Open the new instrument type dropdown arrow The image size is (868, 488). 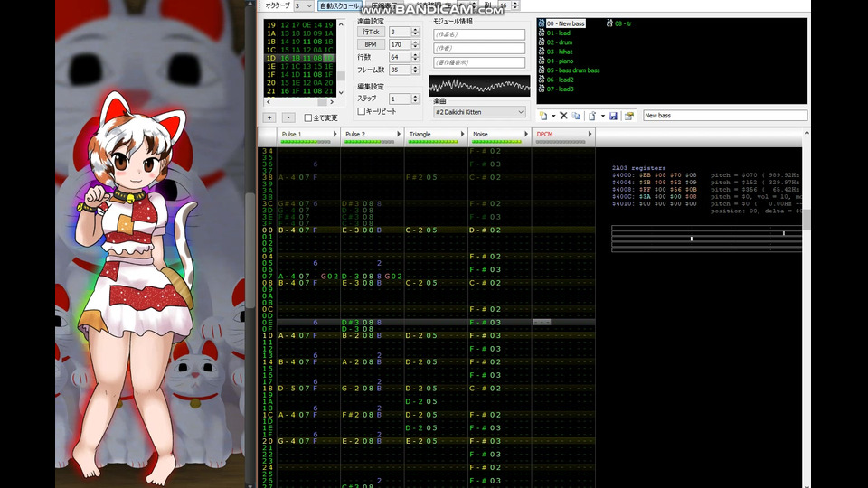[x=553, y=116]
